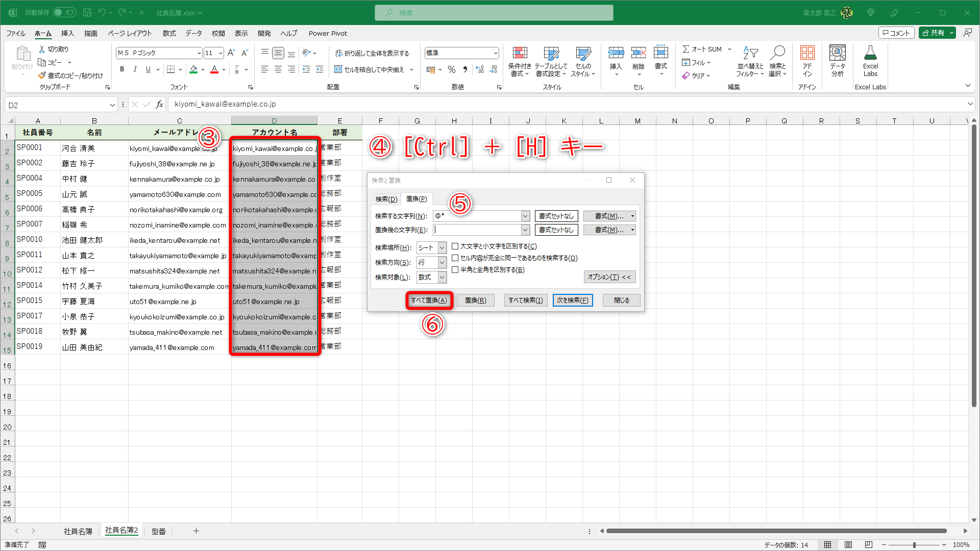Click the オートSUM icon

pos(703,49)
